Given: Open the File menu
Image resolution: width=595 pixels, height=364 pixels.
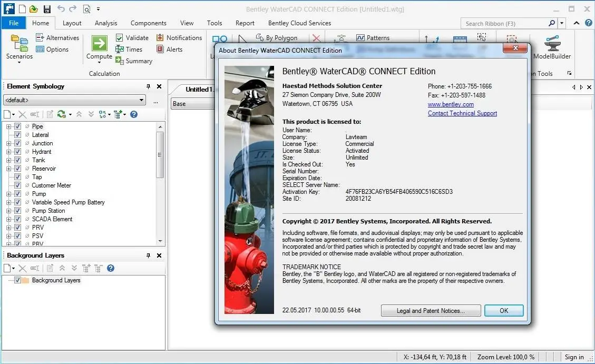Looking at the screenshot, I should (x=14, y=23).
